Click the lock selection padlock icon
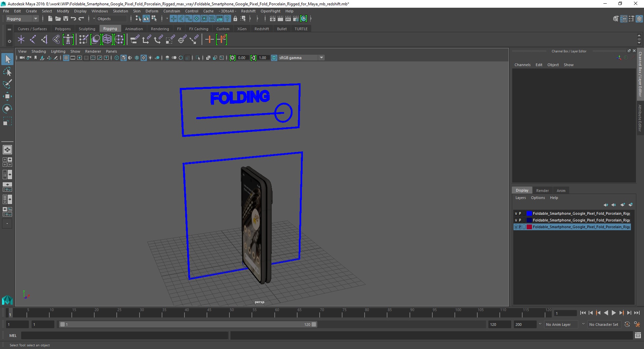This screenshot has width=644, height=349. [x=235, y=19]
